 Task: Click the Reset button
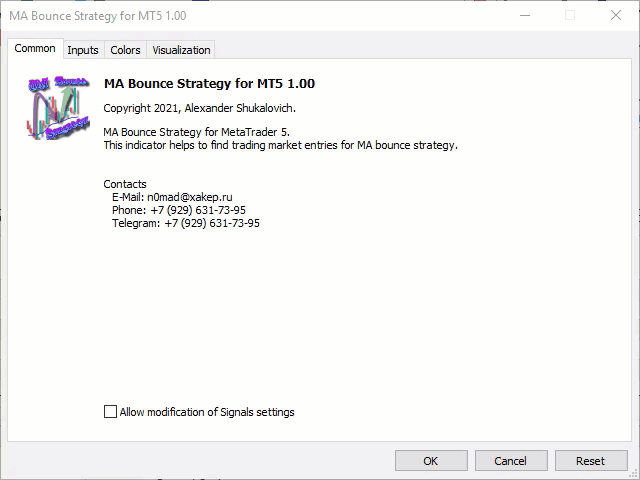coord(591,461)
